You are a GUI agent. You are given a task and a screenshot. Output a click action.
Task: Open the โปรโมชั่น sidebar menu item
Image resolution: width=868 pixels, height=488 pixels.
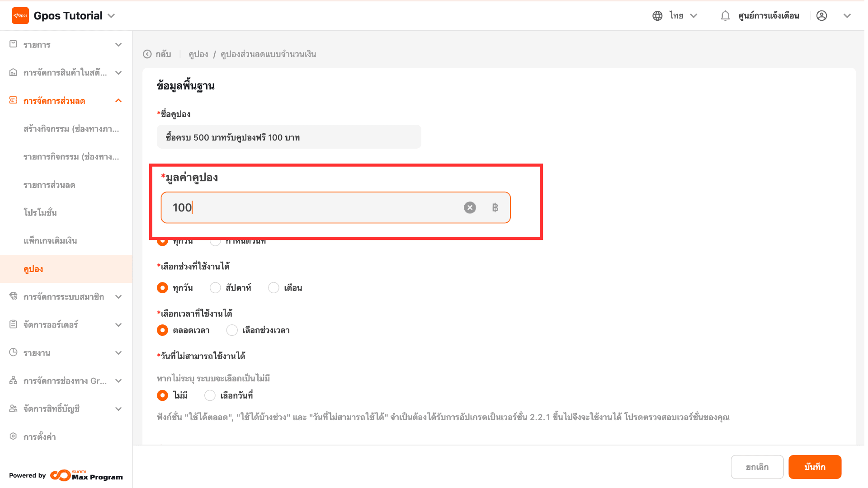point(40,213)
